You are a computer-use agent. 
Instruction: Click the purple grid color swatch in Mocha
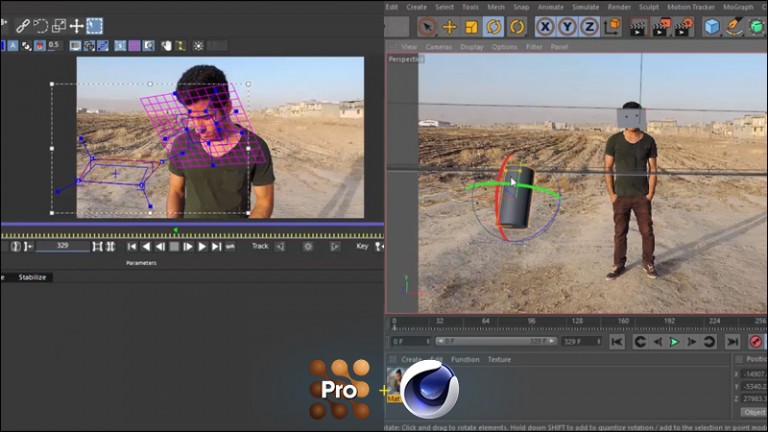(x=134, y=46)
